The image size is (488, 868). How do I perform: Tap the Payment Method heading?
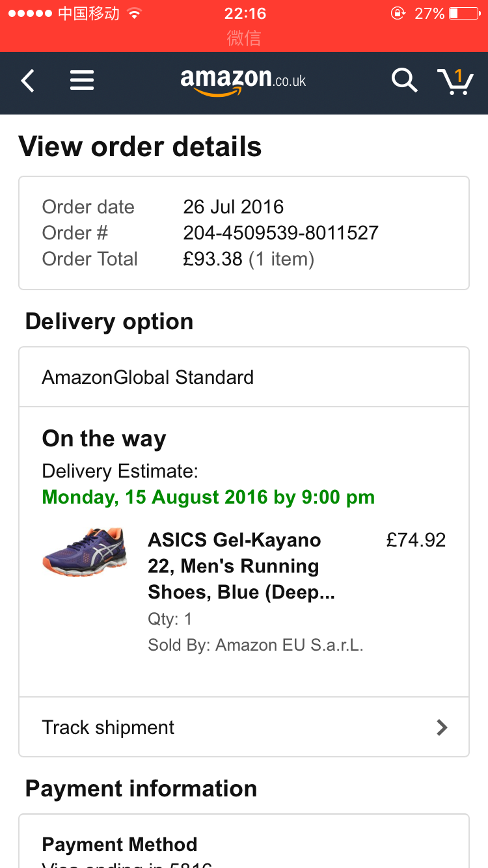point(120,845)
